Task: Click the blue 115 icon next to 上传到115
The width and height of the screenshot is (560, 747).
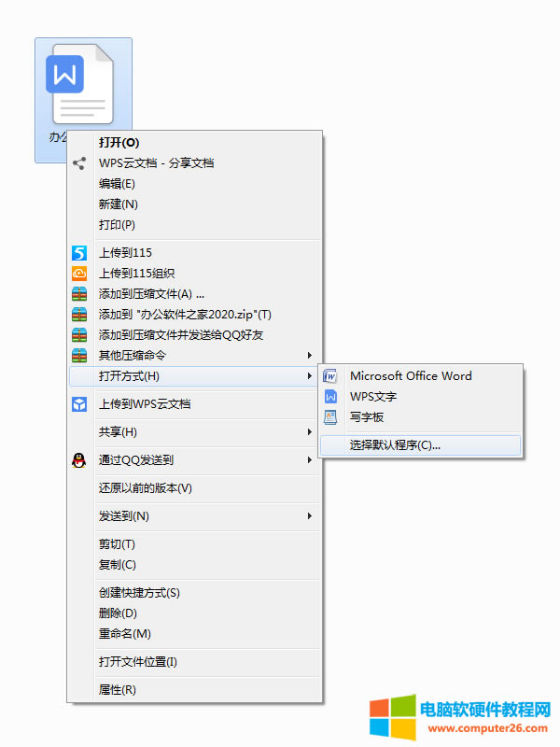Action: 79,253
